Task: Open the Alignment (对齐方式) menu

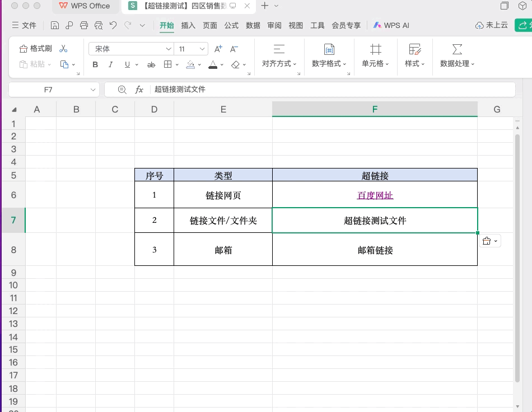Action: click(279, 56)
